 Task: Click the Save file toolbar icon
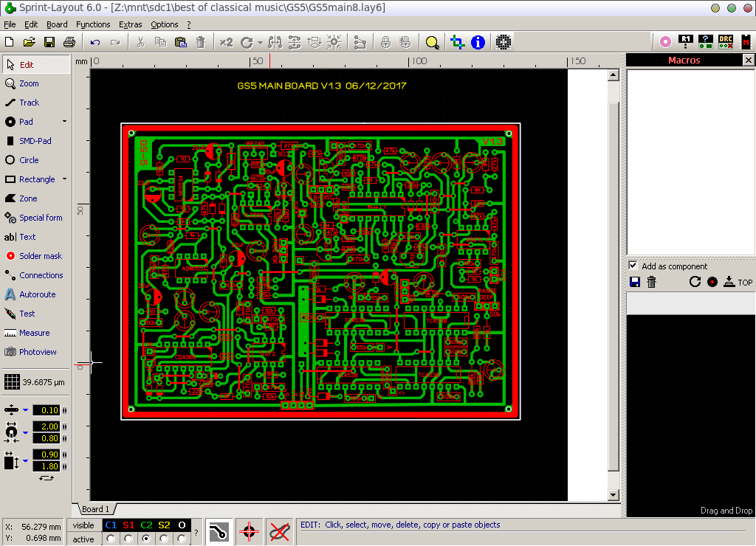[49, 42]
